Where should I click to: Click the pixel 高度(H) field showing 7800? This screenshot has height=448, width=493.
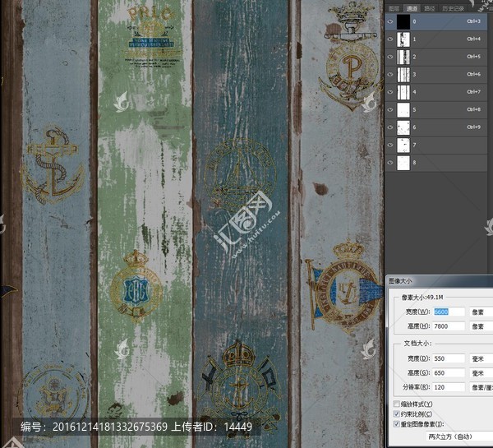point(449,326)
